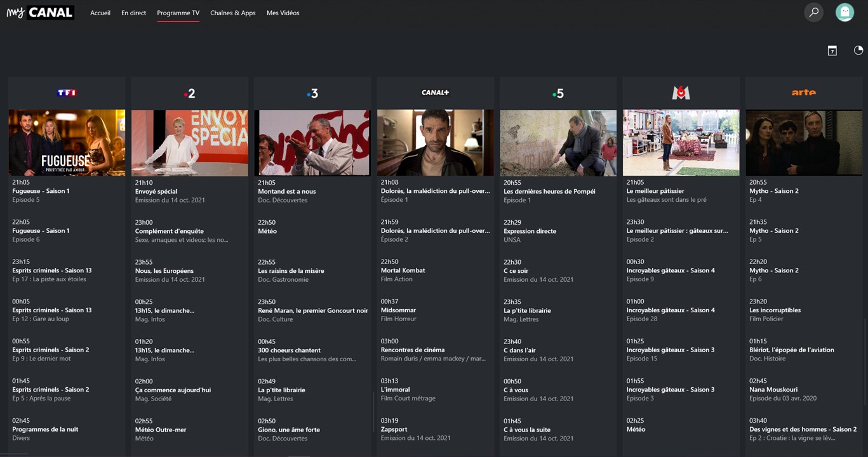Open the Envoyé spécial thumbnail
Screen dimensions: 868x457
(189, 143)
